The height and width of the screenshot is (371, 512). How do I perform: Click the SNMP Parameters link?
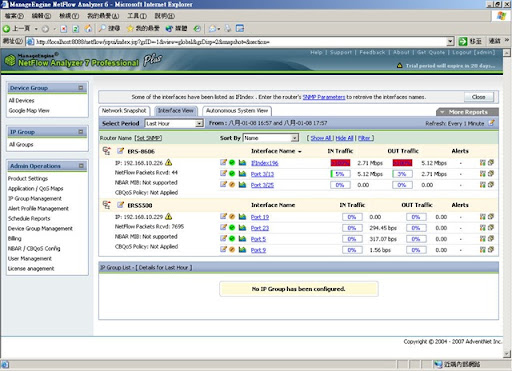[324, 97]
